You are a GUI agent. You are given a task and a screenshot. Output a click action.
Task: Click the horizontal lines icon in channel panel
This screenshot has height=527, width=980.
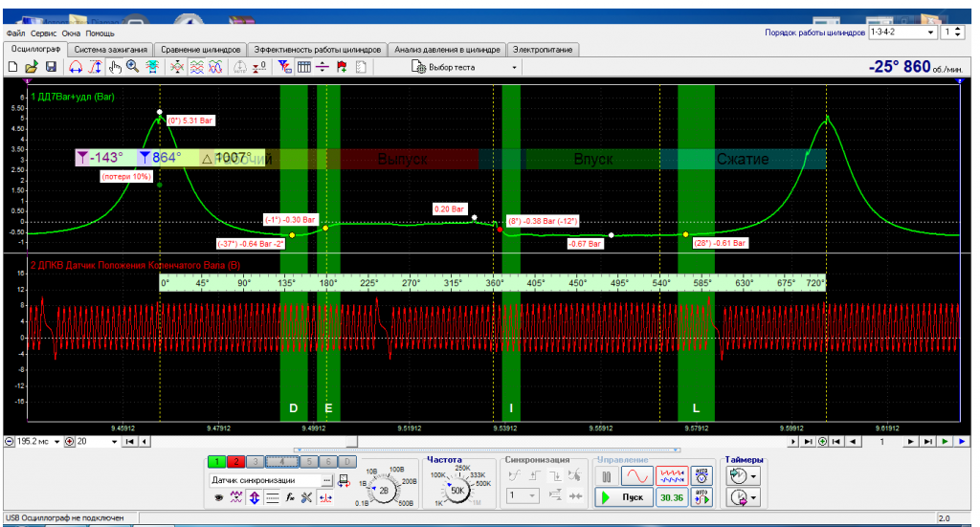coord(273,497)
